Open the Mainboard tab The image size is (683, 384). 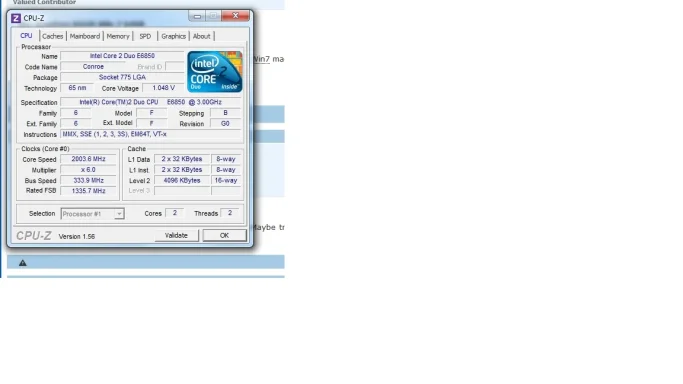tap(85, 36)
